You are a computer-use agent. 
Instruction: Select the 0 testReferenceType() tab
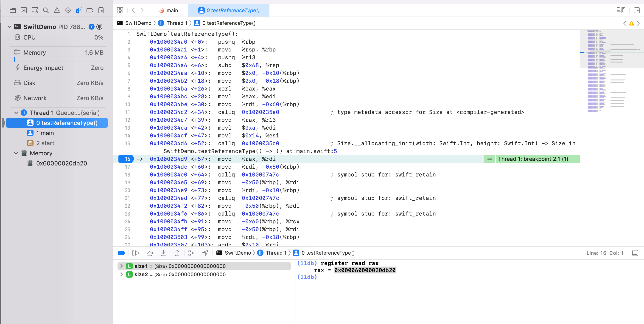pyautogui.click(x=229, y=10)
